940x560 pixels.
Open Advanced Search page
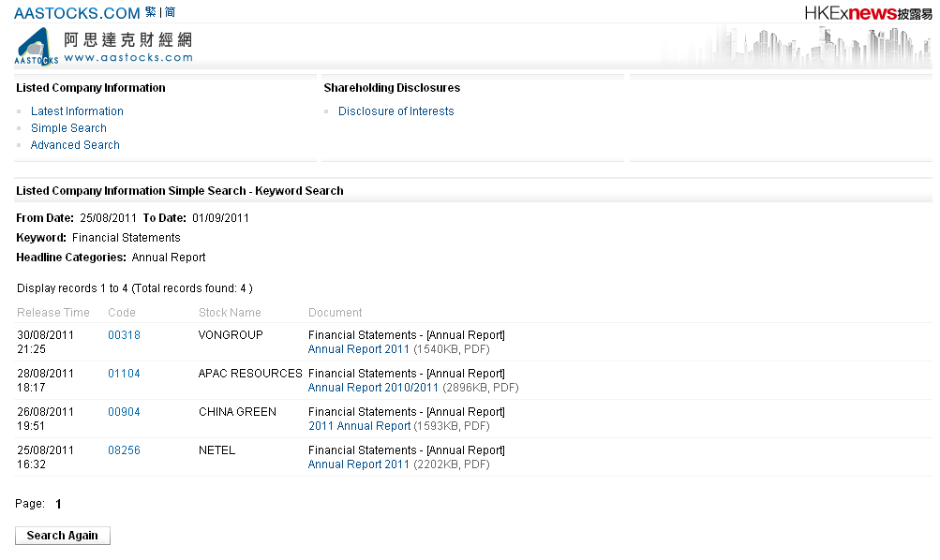coord(75,145)
